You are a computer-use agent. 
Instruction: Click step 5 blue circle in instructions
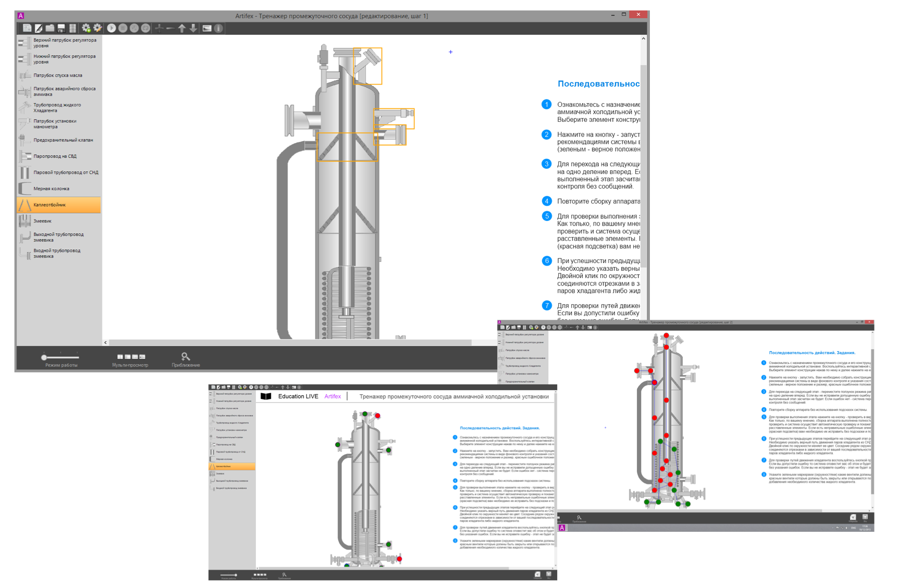546,216
